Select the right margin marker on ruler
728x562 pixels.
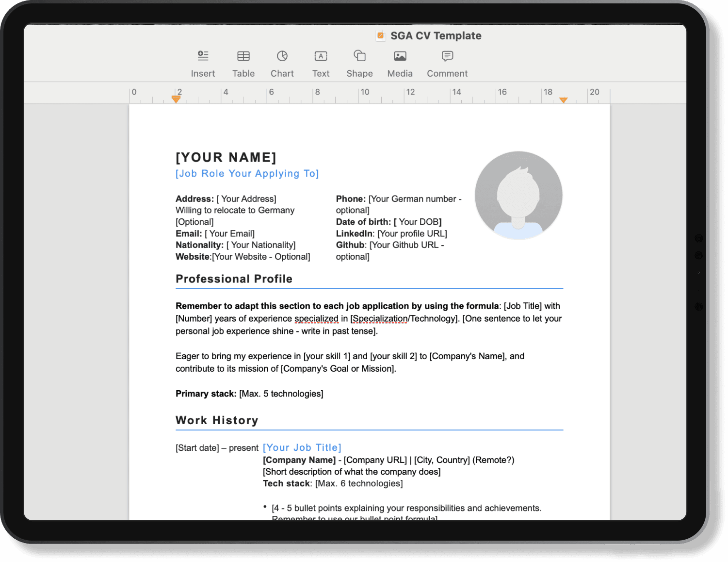tap(563, 99)
